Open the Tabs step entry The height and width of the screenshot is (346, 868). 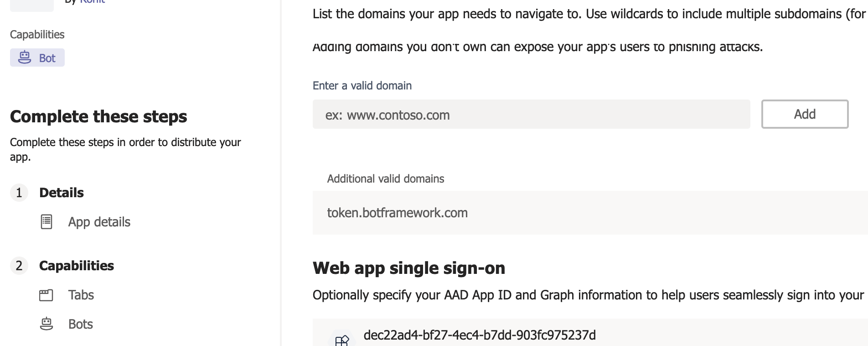81,295
